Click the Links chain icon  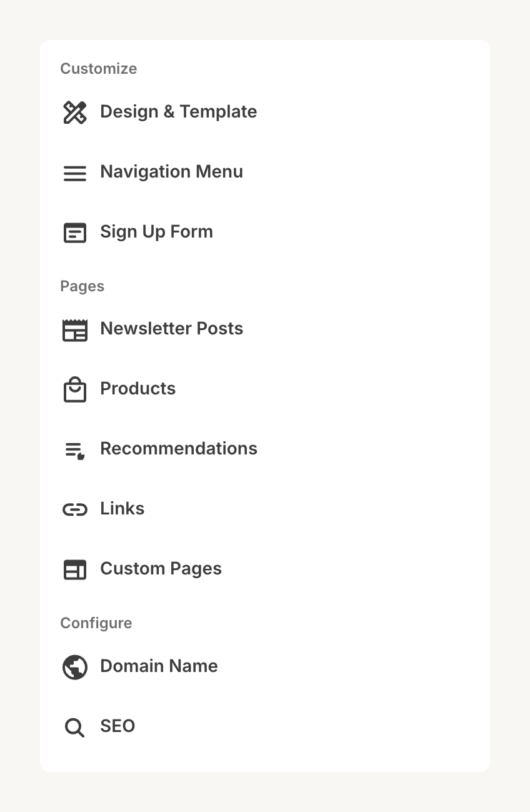75,510
